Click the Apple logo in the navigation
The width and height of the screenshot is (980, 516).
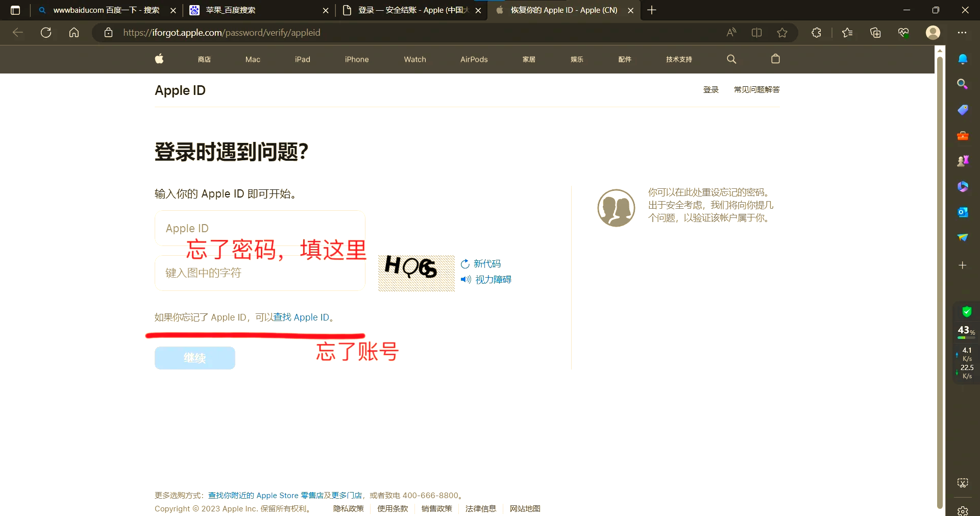159,59
